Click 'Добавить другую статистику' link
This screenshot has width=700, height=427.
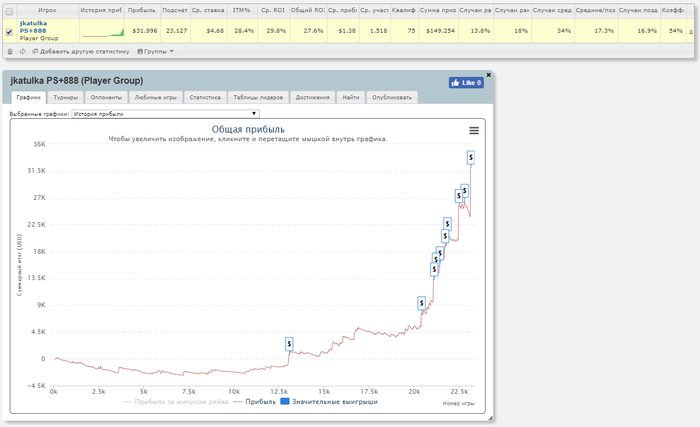pyautogui.click(x=81, y=52)
